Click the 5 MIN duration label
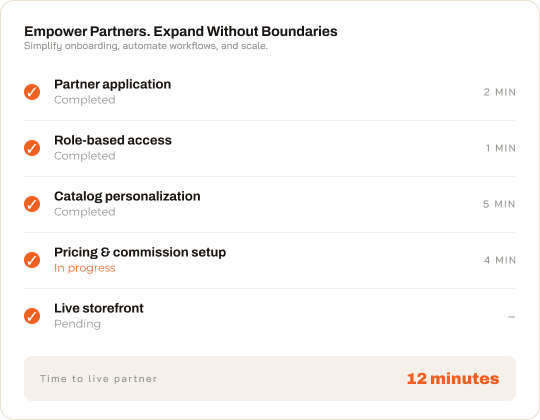The height and width of the screenshot is (420, 540). (x=499, y=204)
